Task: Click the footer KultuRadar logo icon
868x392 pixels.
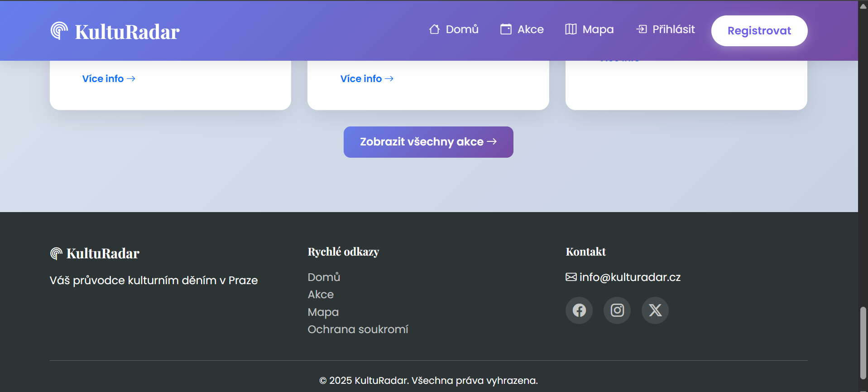Action: tap(56, 253)
